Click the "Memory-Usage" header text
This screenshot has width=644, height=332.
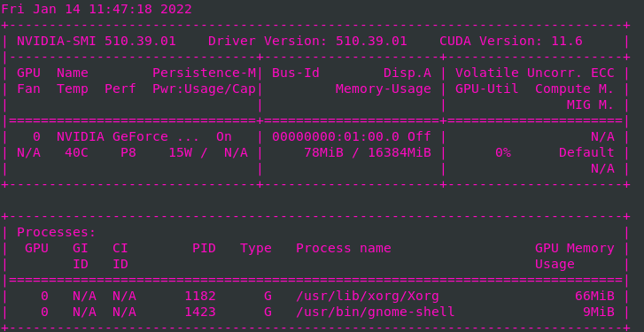click(x=384, y=89)
